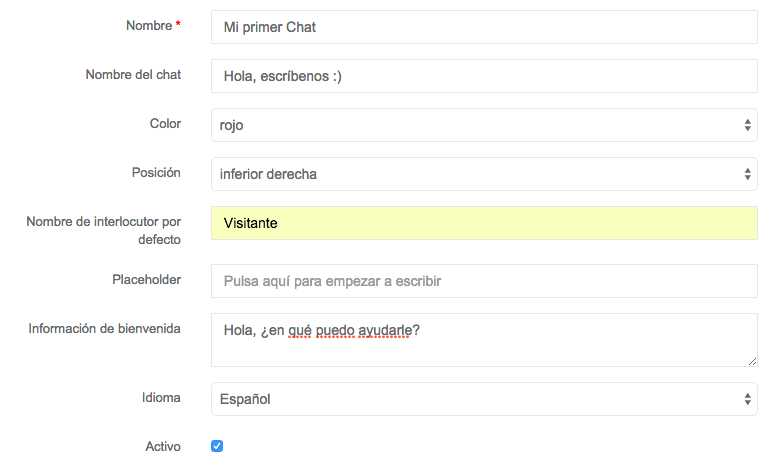Click the Nombre field label
Image resolution: width=777 pixels, height=464 pixels.
[148, 25]
